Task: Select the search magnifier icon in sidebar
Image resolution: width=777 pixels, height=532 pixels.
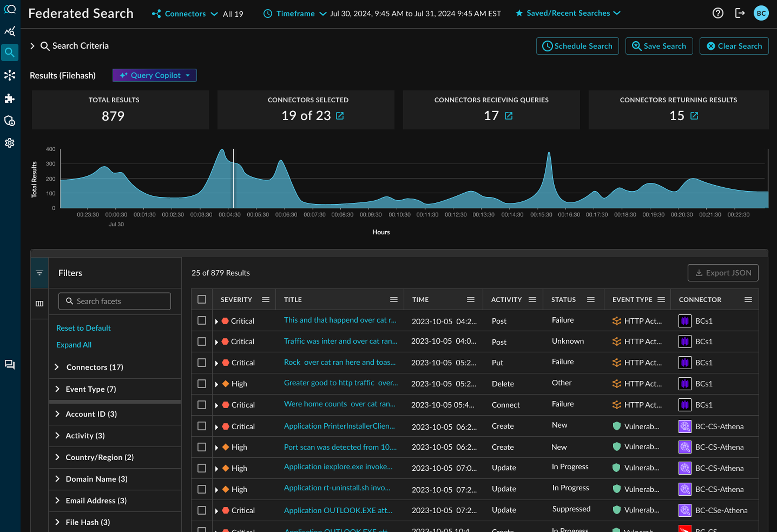Action: [10, 52]
